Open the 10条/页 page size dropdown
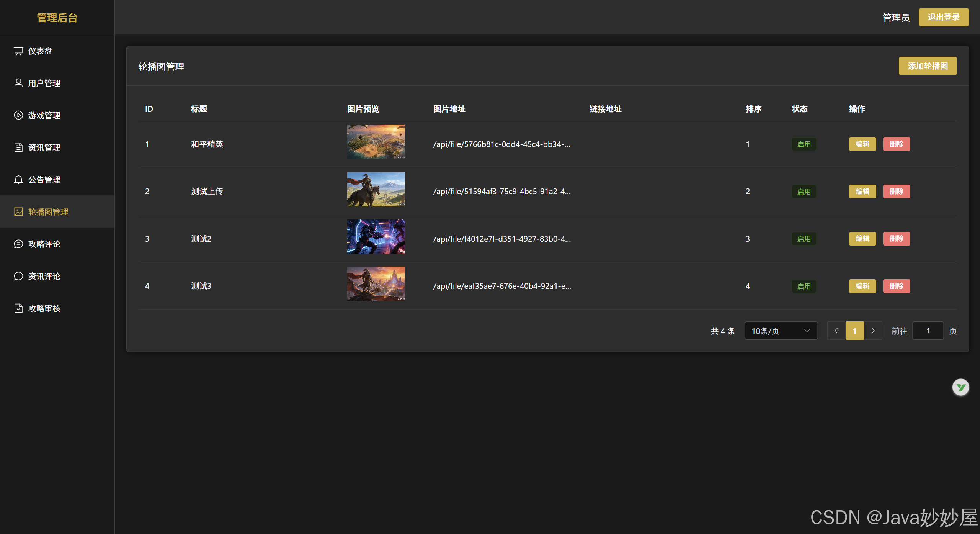This screenshot has height=534, width=980. [781, 331]
